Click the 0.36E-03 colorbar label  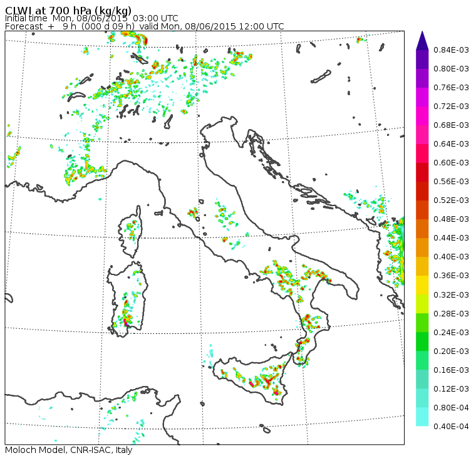coord(451,276)
